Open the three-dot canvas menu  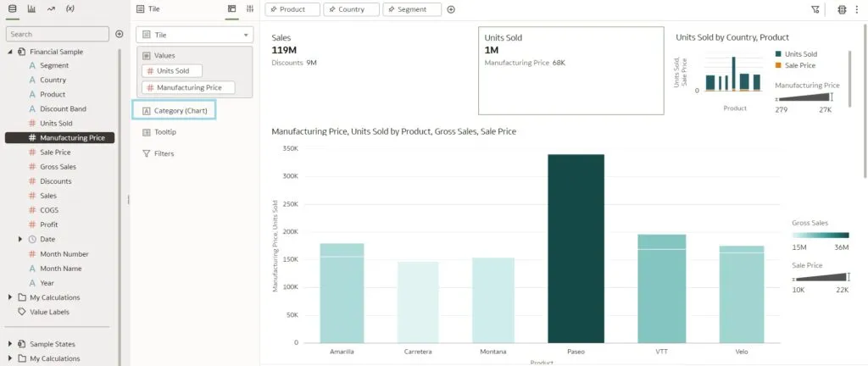pos(857,9)
